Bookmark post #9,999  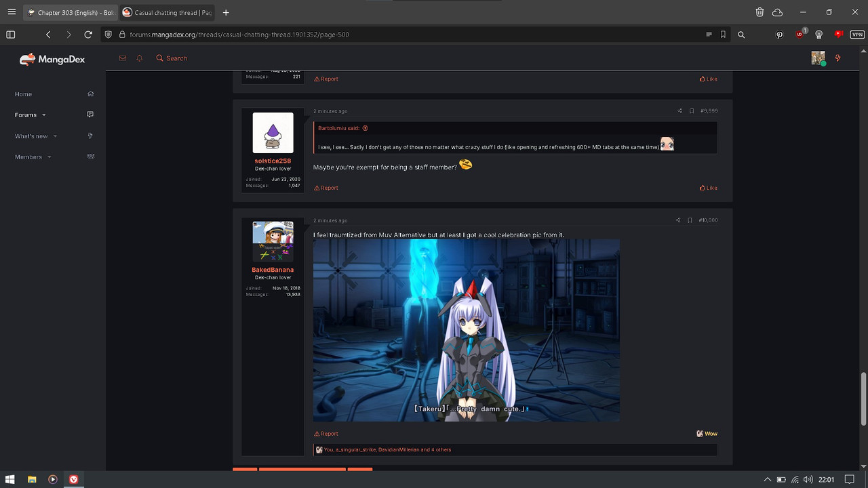[692, 111]
